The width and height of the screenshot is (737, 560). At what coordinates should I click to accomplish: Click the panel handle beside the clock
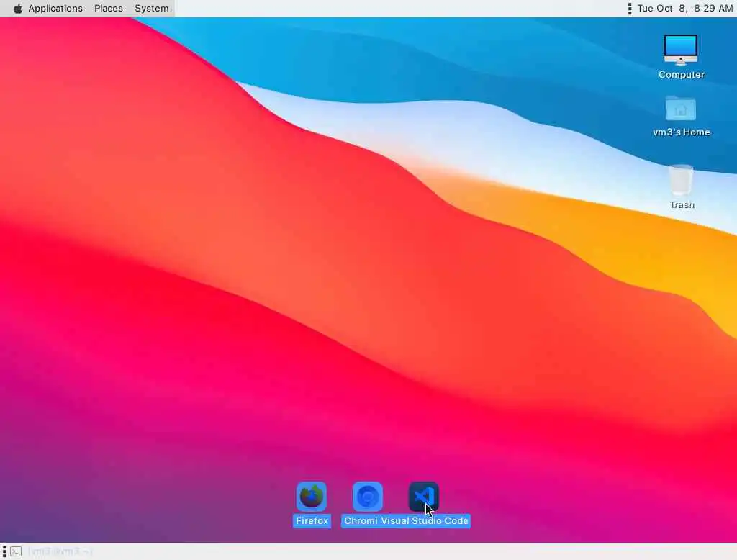point(630,9)
